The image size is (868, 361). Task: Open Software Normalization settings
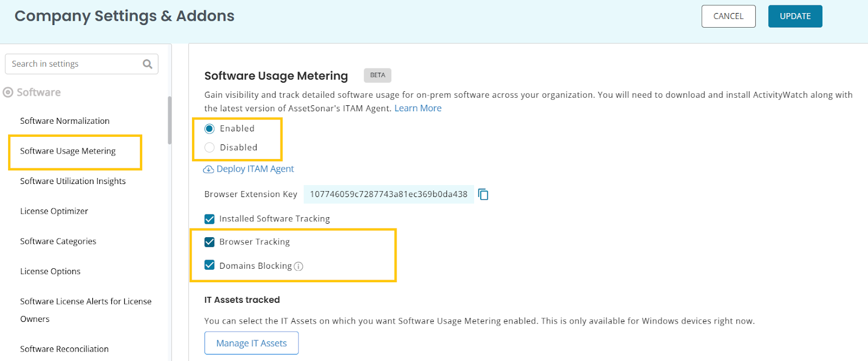(65, 121)
